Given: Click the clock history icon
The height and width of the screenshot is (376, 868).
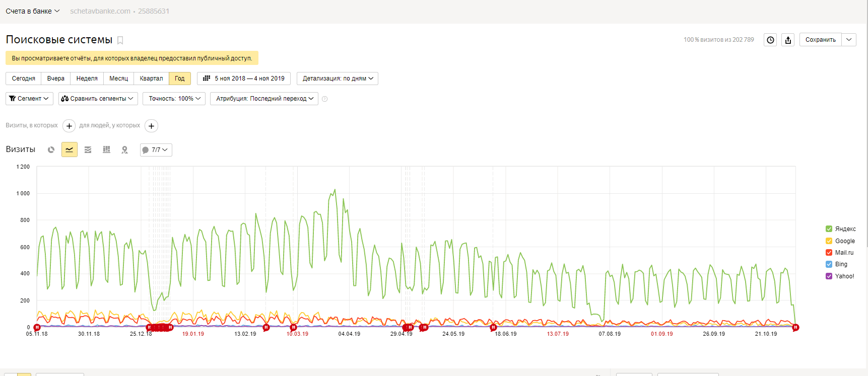Looking at the screenshot, I should [x=770, y=40].
